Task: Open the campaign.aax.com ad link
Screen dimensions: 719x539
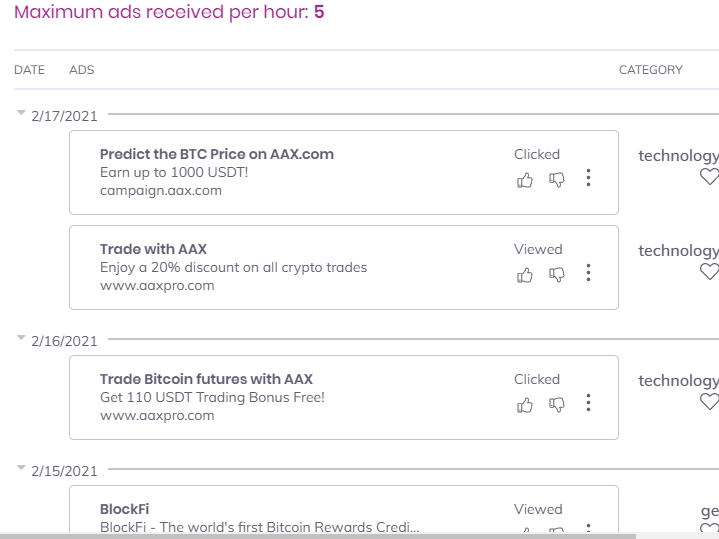Action: pos(161,191)
